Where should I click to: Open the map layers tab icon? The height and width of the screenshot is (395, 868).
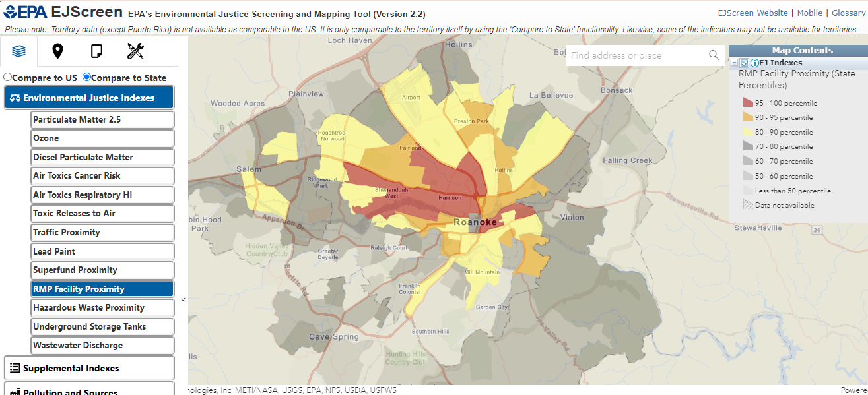(x=19, y=51)
